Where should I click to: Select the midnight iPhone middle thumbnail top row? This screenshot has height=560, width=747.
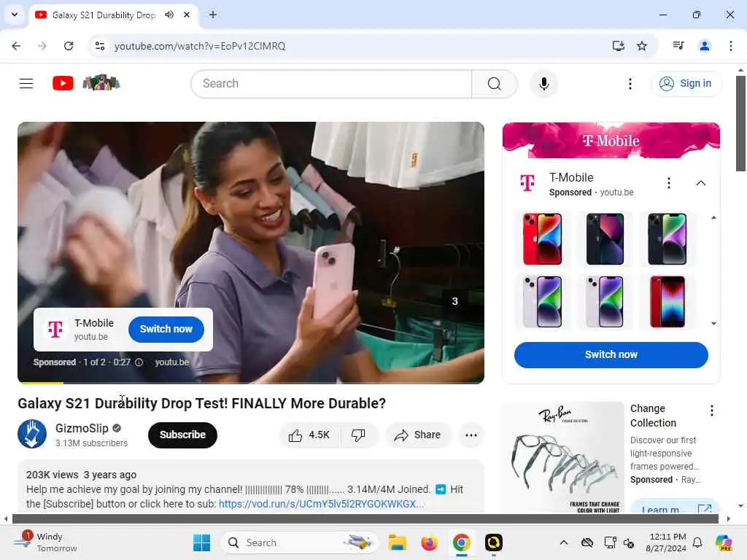(x=605, y=239)
